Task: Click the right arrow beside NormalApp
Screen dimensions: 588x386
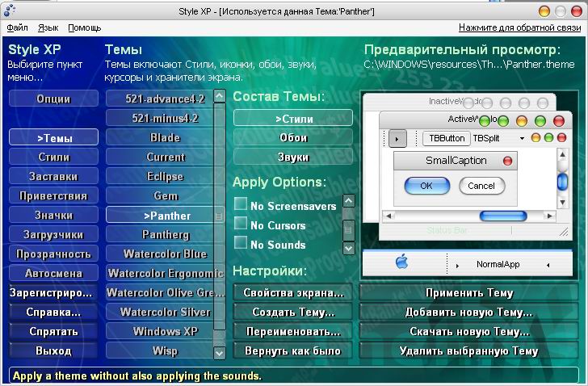Action: (457, 266)
